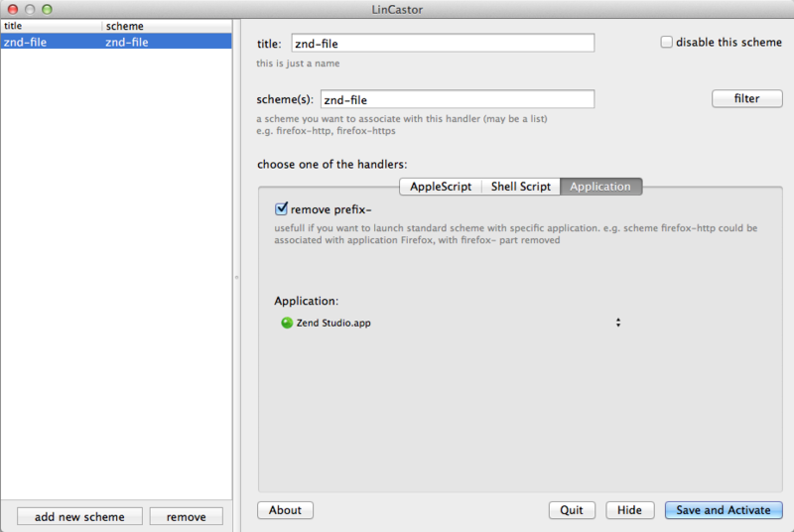The image size is (794, 532).
Task: Switch to the Shell Script handler tab
Action: pos(520,187)
